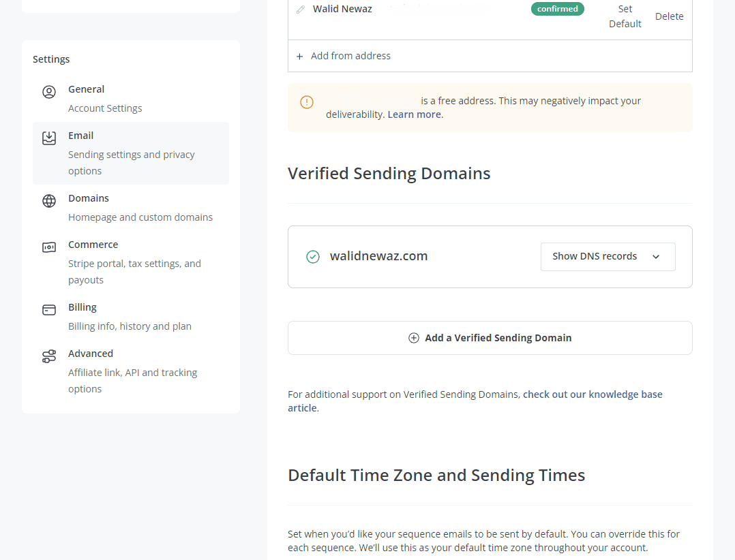Click the Settings sidebar heading
The height and width of the screenshot is (560, 735).
pos(51,59)
